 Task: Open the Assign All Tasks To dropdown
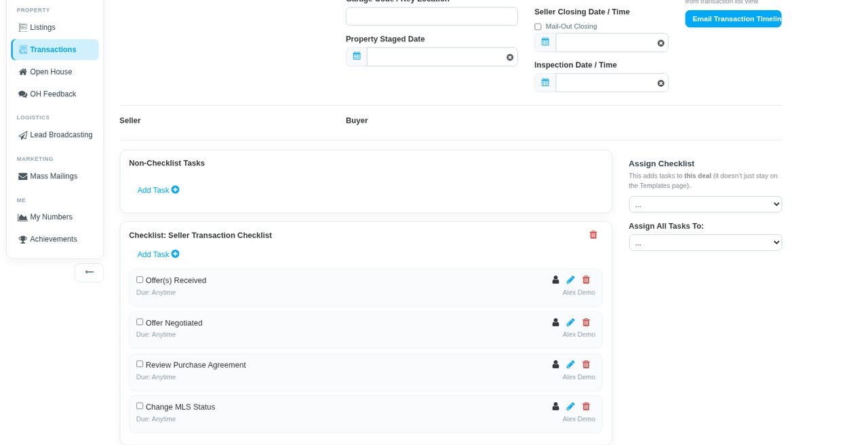705,242
